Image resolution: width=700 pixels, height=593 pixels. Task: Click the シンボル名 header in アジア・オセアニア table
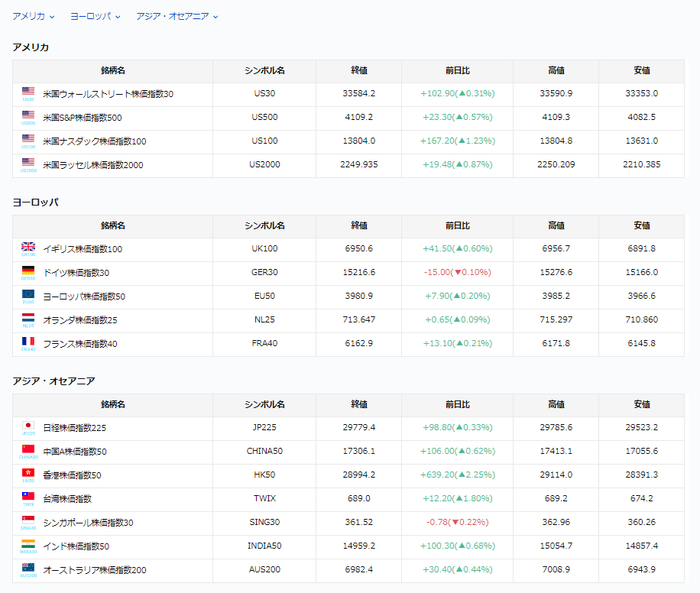coord(265,404)
